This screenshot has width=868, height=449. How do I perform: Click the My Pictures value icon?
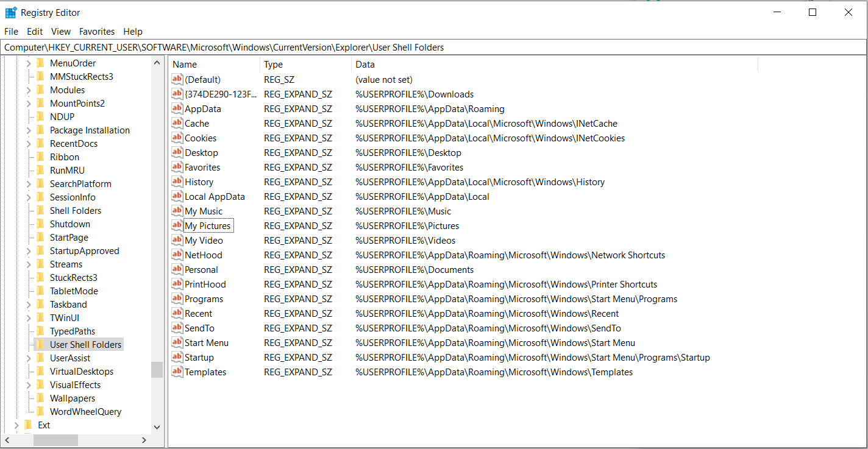[x=177, y=225]
